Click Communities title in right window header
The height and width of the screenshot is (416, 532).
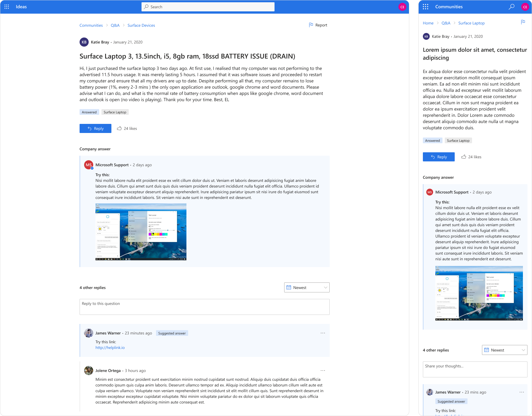tap(449, 7)
